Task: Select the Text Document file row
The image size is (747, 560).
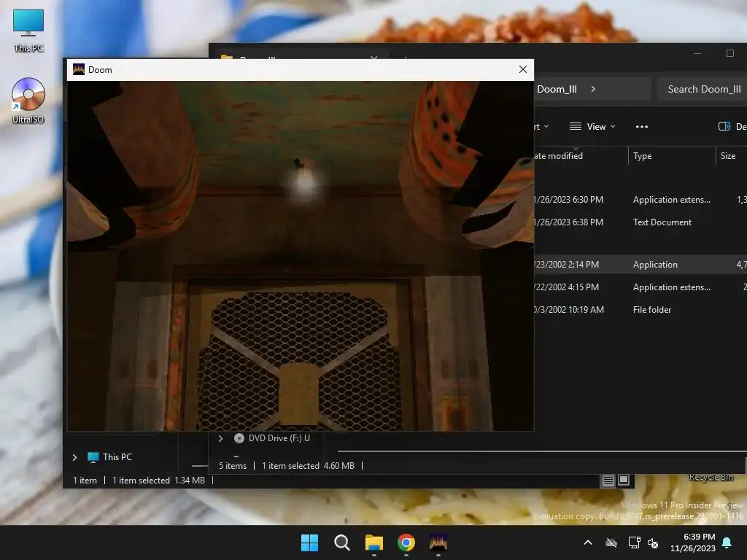Action: point(640,222)
